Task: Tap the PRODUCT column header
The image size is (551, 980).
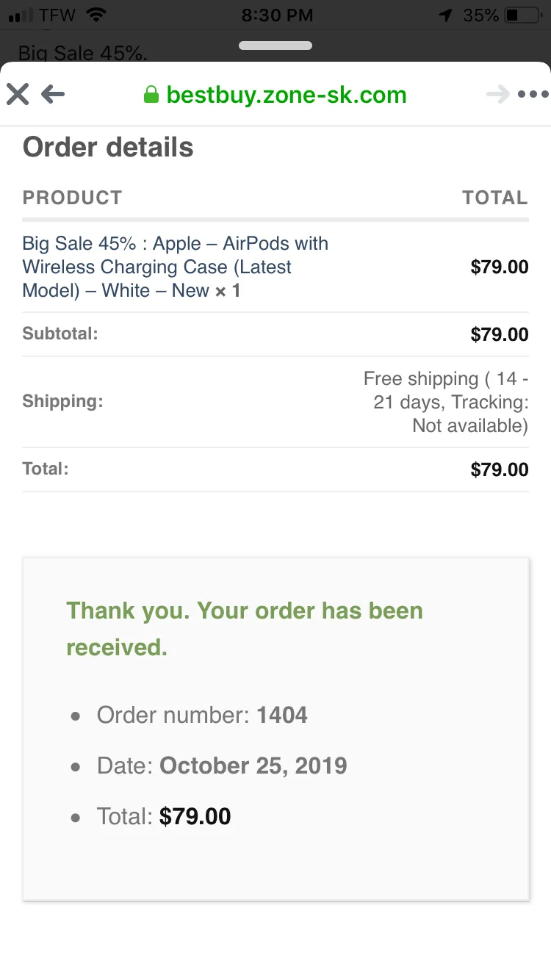Action: click(x=72, y=198)
